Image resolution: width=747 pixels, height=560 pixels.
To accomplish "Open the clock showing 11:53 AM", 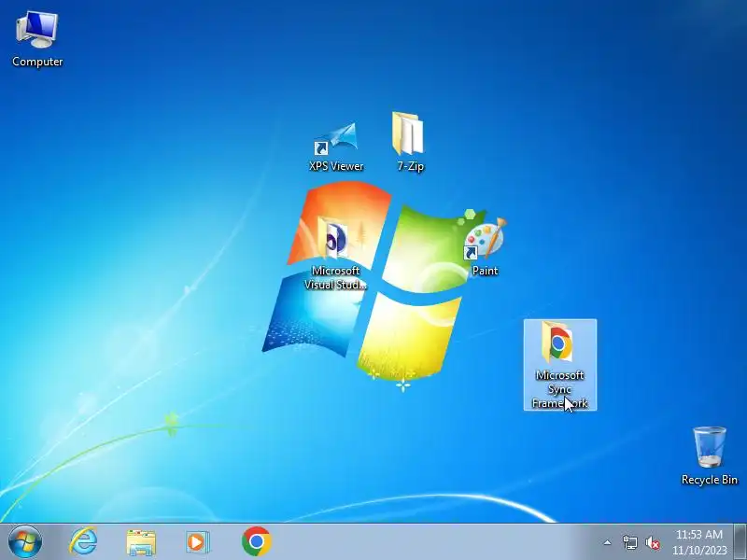I will pos(699,542).
